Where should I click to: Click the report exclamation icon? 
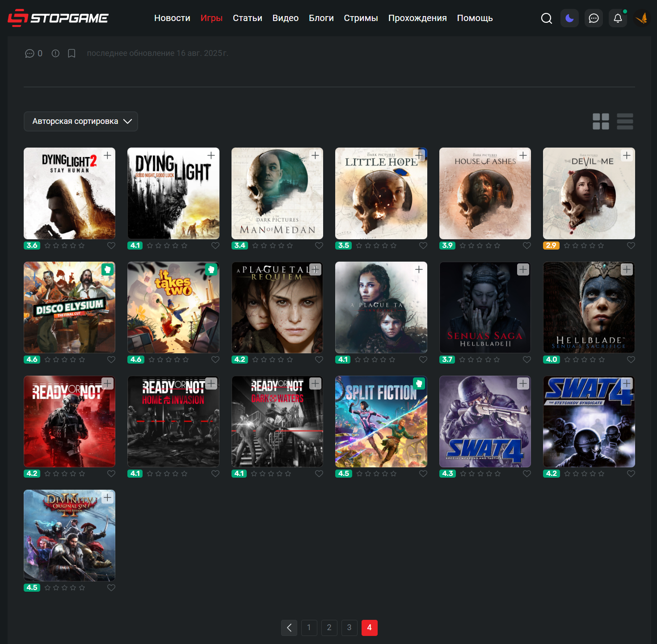[55, 54]
